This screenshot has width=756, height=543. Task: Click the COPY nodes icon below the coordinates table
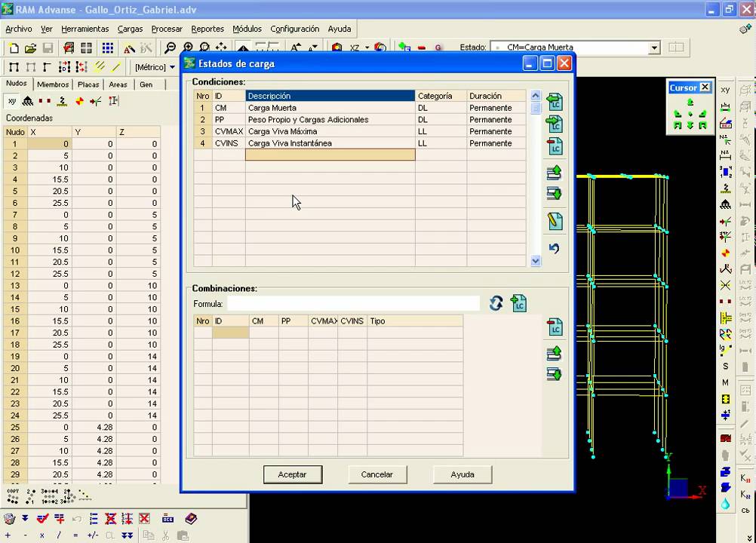[13, 495]
